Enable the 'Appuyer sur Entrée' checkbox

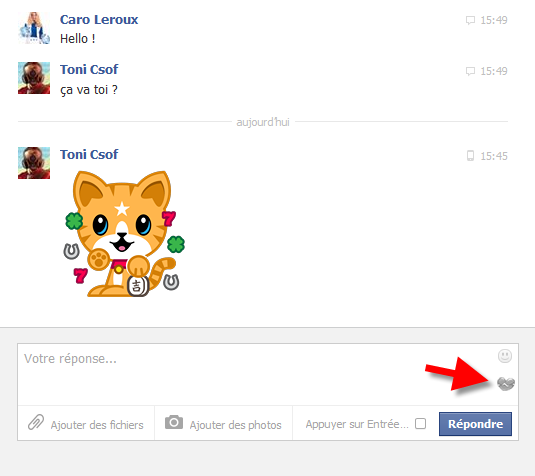click(x=420, y=423)
